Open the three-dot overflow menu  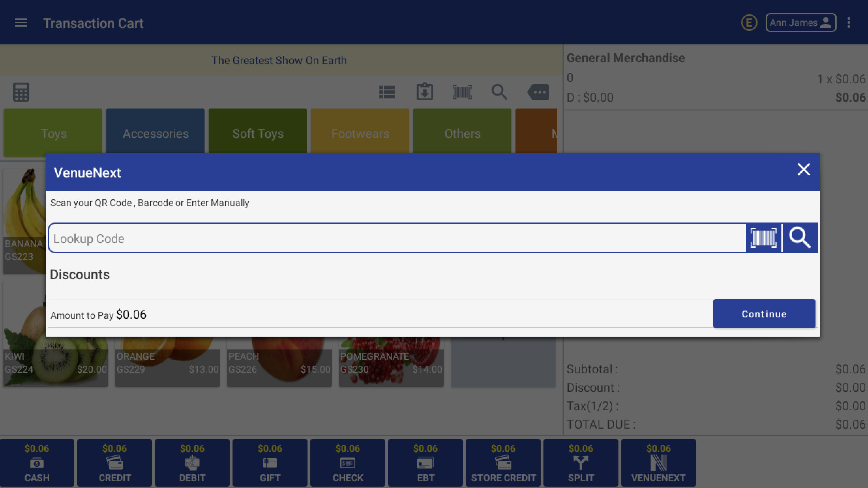coord(849,23)
